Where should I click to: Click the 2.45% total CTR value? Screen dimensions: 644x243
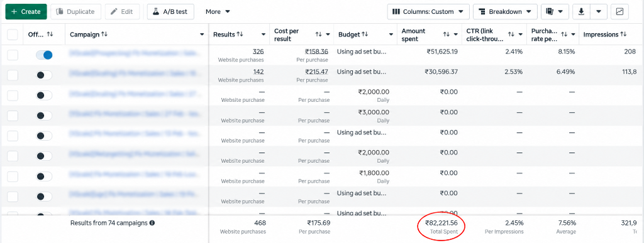point(514,224)
